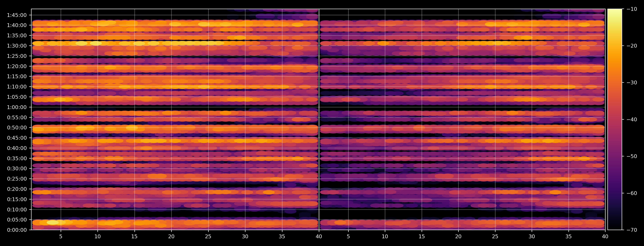Click the inferno colorbar gradient strip
Screen dimensions: 644x246
coord(615,119)
